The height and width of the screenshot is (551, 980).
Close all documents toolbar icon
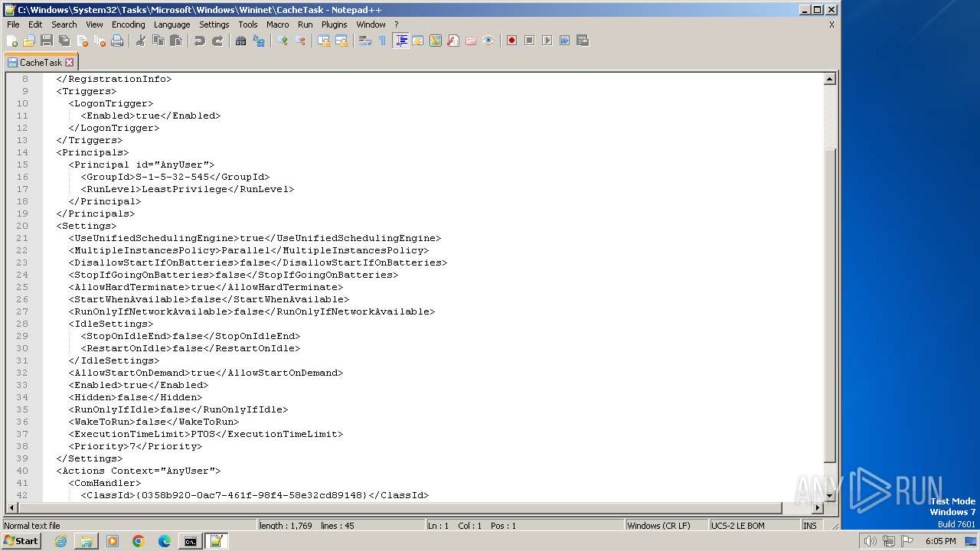100,41
